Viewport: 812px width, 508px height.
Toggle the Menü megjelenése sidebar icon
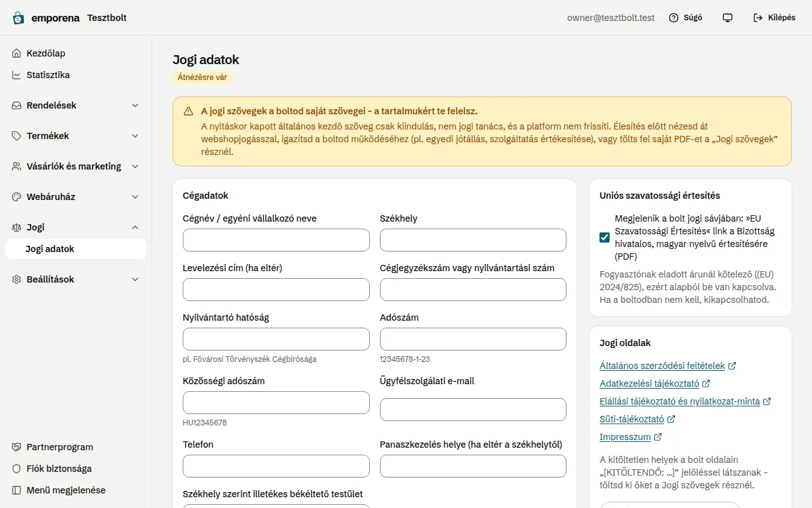[16, 490]
